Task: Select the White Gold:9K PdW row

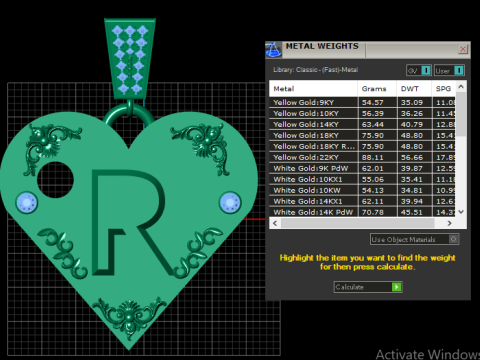Action: [x=362, y=168]
